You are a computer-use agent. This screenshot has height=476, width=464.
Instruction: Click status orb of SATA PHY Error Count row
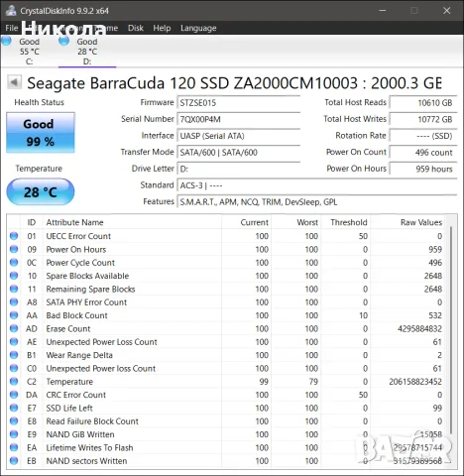tap(14, 301)
